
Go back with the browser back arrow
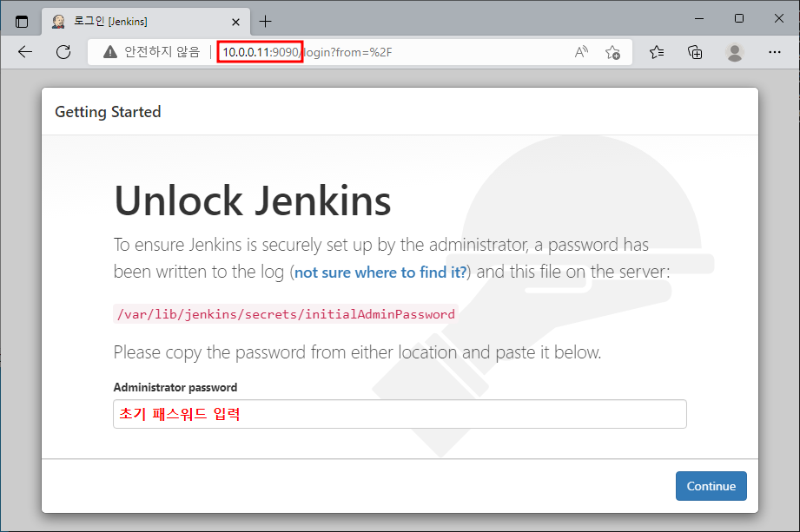coord(25,51)
